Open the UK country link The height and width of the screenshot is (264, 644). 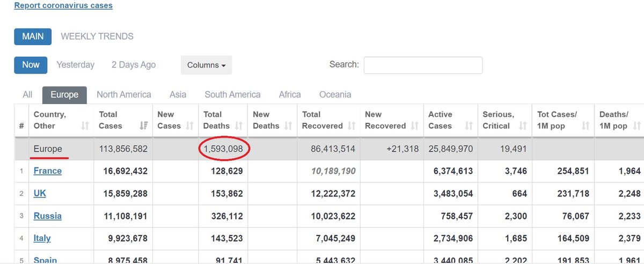pos(40,193)
